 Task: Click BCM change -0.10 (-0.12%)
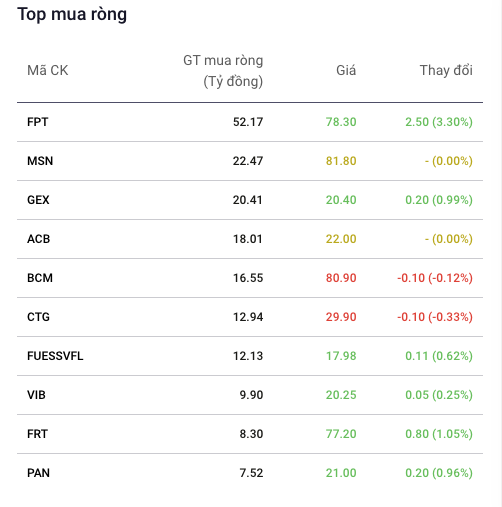435,278
